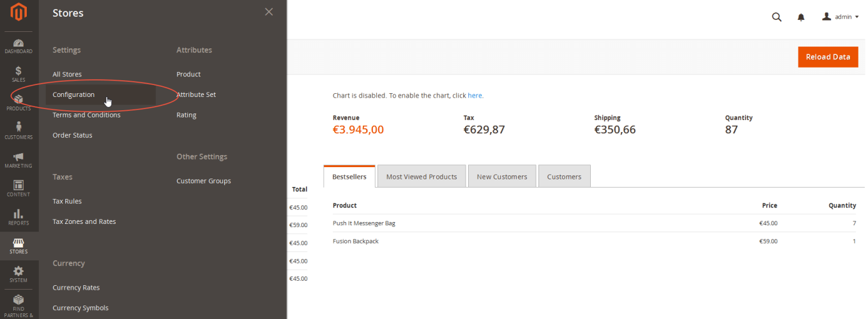
Task: Open Customer Groups menu item
Action: pyautogui.click(x=204, y=181)
